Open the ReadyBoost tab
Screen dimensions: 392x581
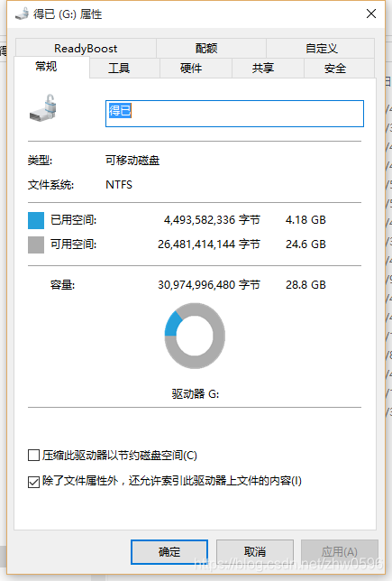tap(86, 48)
